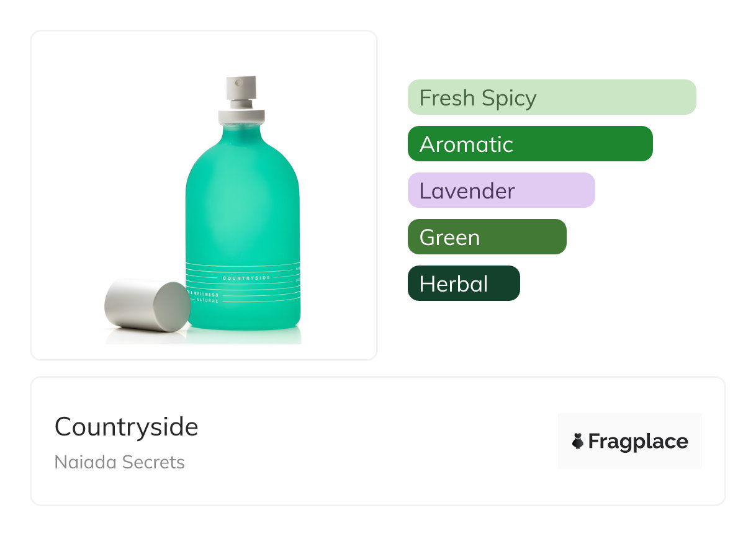This screenshot has width=756, height=536.
Task: Click the bottle's reflection at image bottom
Action: click(248, 336)
